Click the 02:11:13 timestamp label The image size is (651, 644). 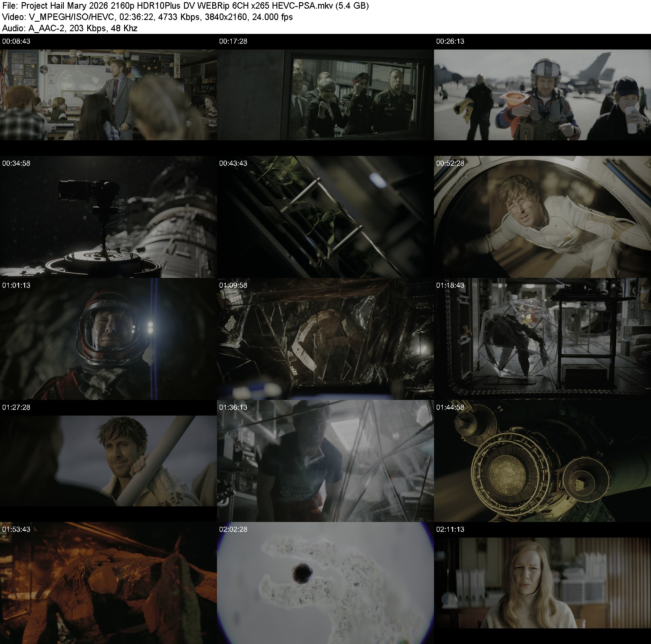[x=450, y=529]
